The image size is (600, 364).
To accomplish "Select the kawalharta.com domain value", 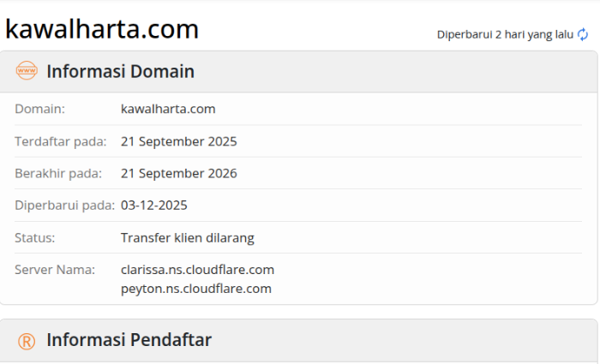I will coord(168,109).
